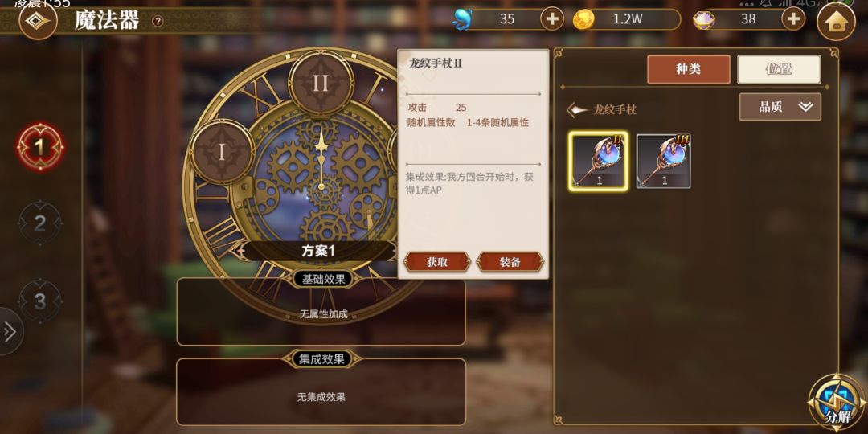Select the 龙纹手杖 III staff thumbnail
Image resolution: width=868 pixels, height=434 pixels.
pos(664,161)
